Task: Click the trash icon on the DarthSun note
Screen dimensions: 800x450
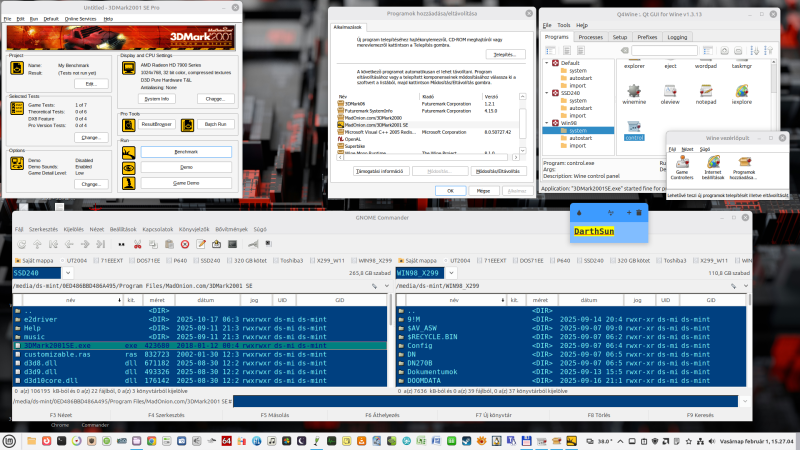Action: click(639, 213)
